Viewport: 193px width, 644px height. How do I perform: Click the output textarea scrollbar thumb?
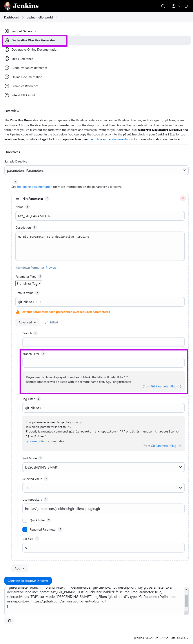[x=186, y=601]
